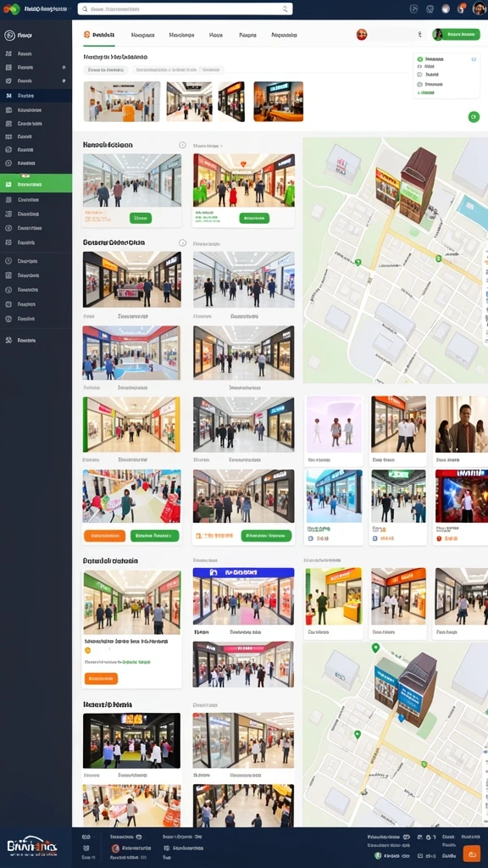Open image of shops with central pink kiosk
488x868 pixels.
131,280
